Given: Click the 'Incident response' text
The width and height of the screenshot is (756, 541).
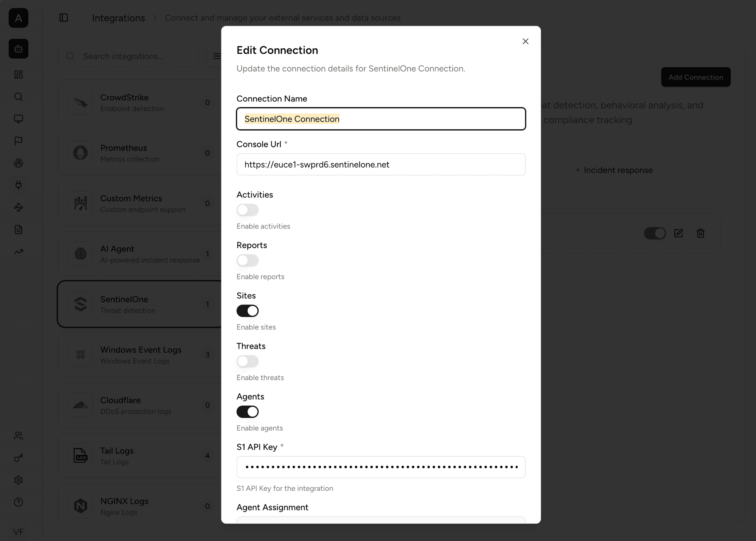Looking at the screenshot, I should coord(618,170).
